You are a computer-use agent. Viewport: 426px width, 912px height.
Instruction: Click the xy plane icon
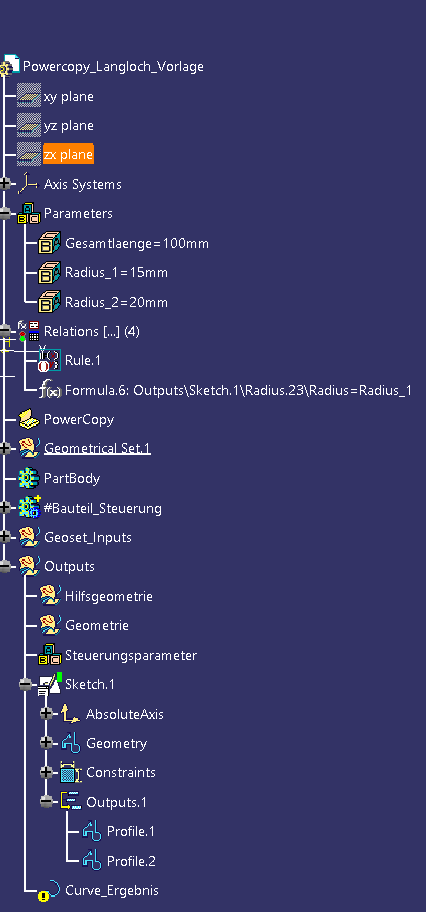click(29, 96)
